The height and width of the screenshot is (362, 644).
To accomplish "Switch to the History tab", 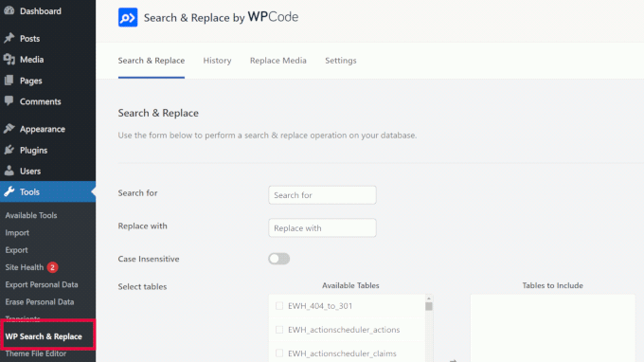I will (217, 61).
